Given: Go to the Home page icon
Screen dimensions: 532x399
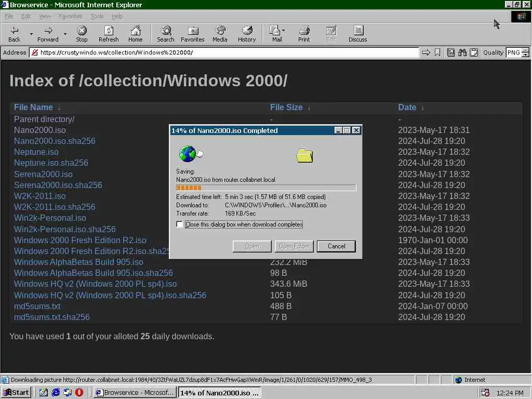Looking at the screenshot, I should [x=136, y=34].
